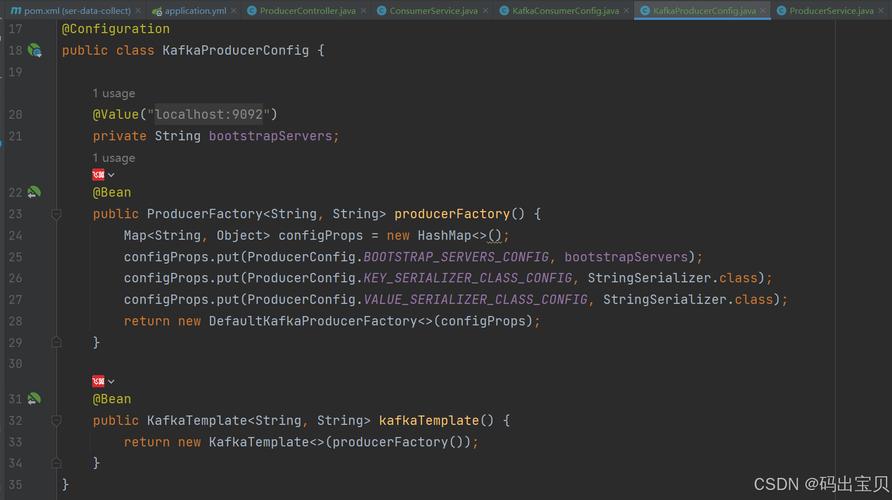Close the application.yml tab
The image size is (892, 500).
[234, 11]
